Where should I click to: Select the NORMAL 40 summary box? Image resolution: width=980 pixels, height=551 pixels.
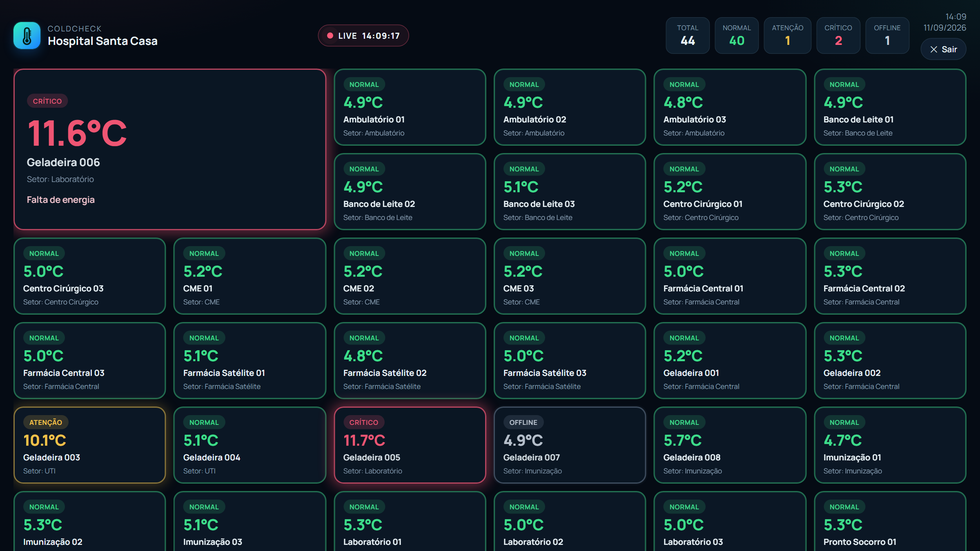[737, 36]
